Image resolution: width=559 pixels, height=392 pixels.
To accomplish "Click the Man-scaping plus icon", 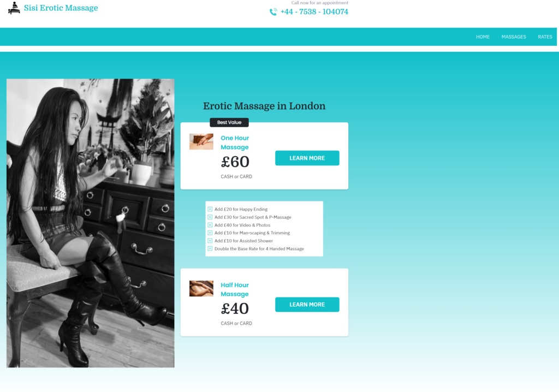I will pos(210,233).
